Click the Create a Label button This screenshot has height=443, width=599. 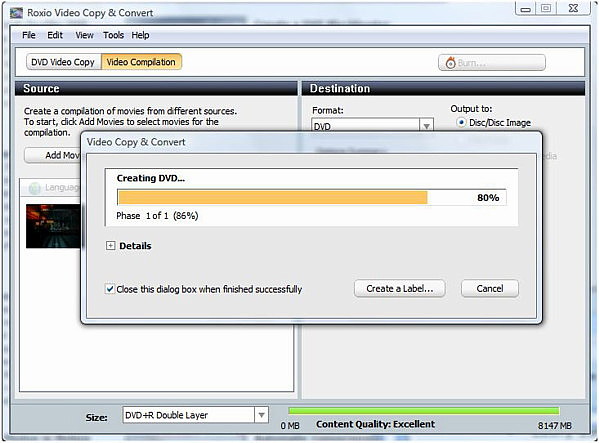pos(400,289)
